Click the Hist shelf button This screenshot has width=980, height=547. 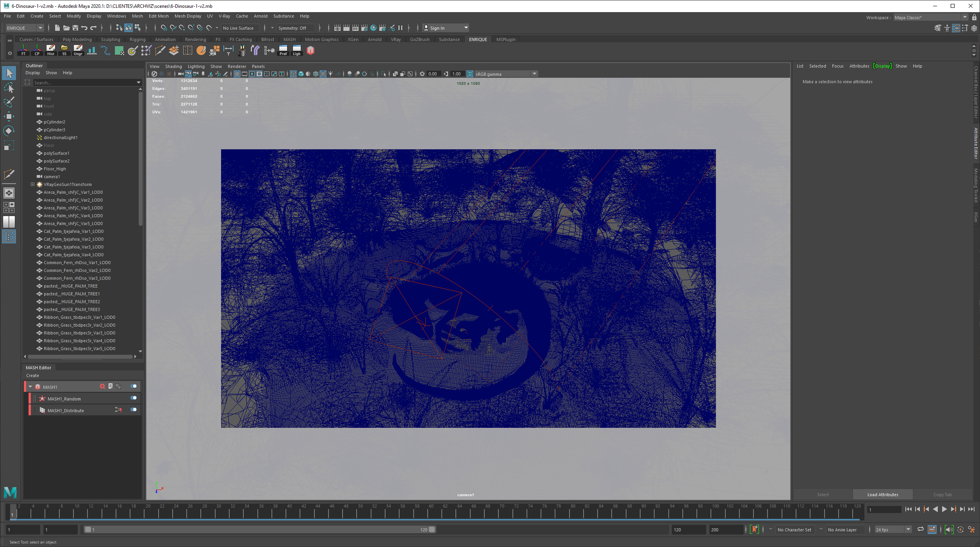(x=51, y=50)
